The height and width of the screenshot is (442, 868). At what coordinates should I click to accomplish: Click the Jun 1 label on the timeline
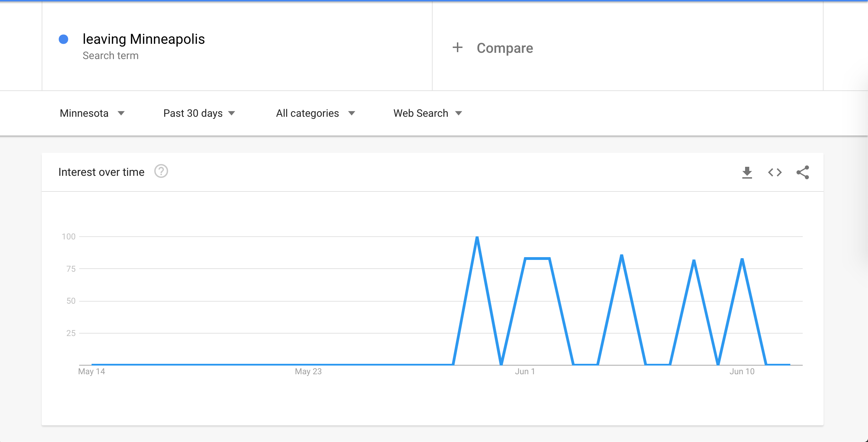pos(525,371)
